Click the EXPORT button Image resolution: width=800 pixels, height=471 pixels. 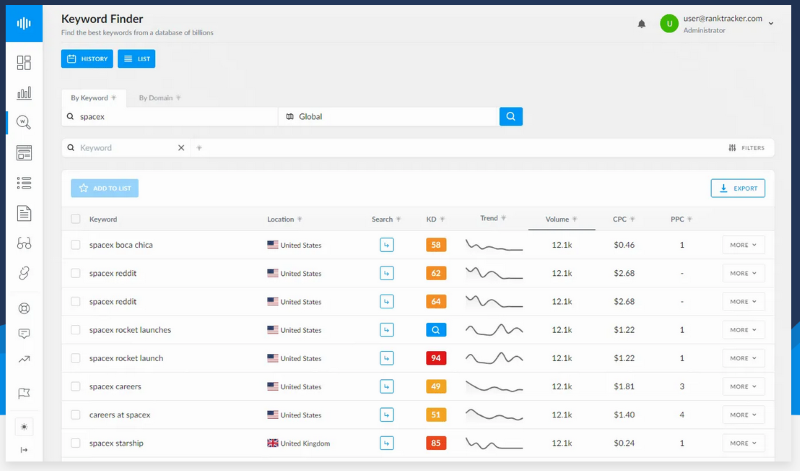point(738,188)
